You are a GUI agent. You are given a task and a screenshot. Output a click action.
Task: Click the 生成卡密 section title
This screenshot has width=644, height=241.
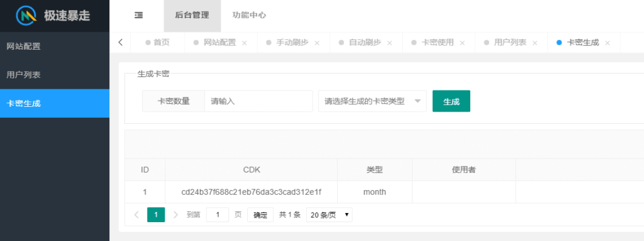pos(153,74)
